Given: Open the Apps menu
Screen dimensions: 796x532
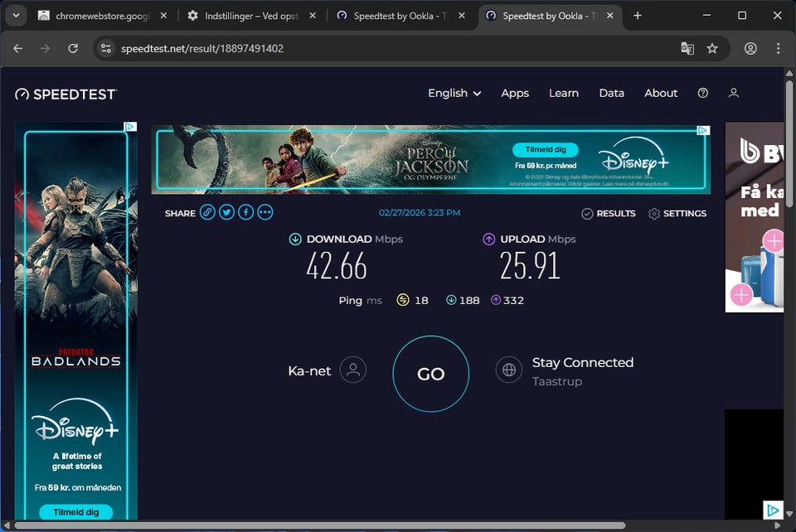Looking at the screenshot, I should point(515,93).
